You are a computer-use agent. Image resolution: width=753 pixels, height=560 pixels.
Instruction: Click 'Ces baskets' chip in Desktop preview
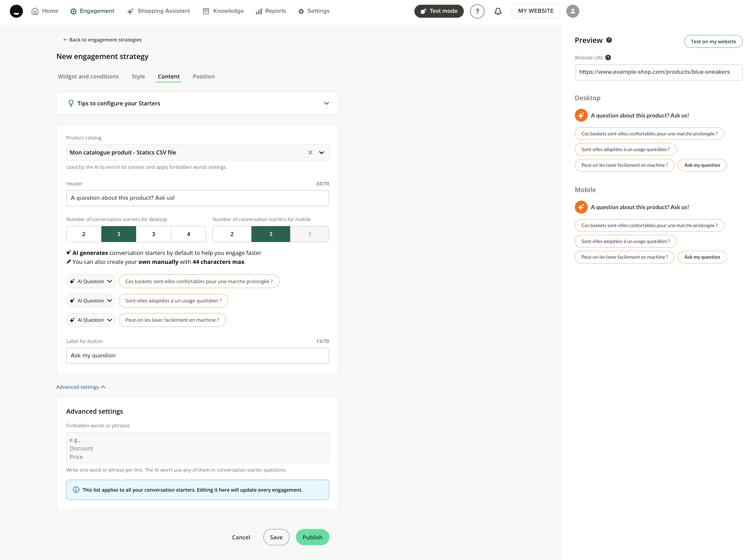(x=649, y=134)
